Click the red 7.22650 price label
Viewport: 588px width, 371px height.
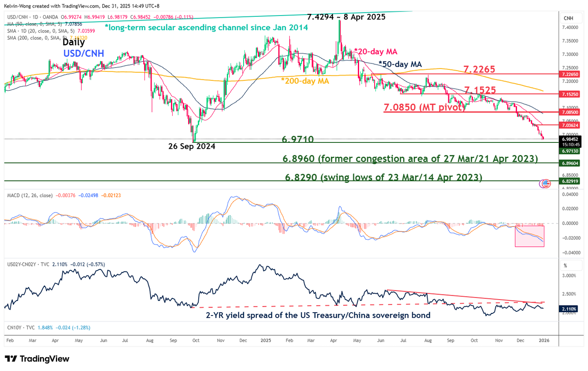[x=570, y=74]
